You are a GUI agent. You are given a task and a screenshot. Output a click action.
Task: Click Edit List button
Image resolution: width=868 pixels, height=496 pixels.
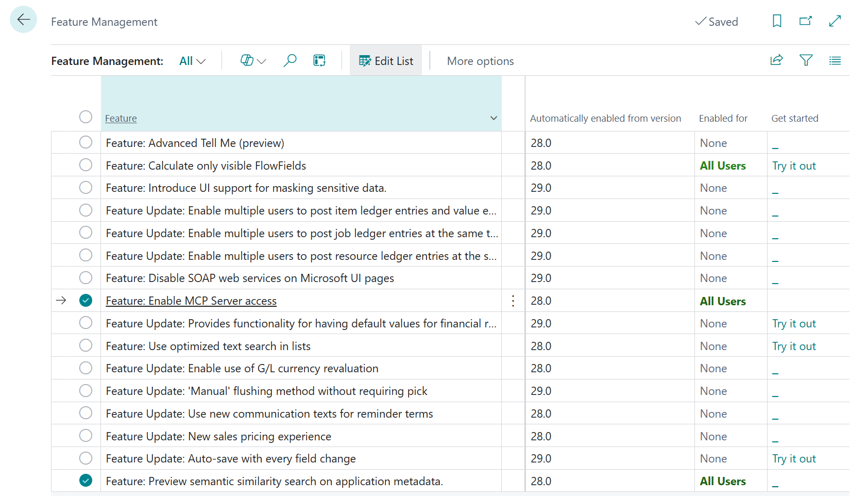coord(386,61)
